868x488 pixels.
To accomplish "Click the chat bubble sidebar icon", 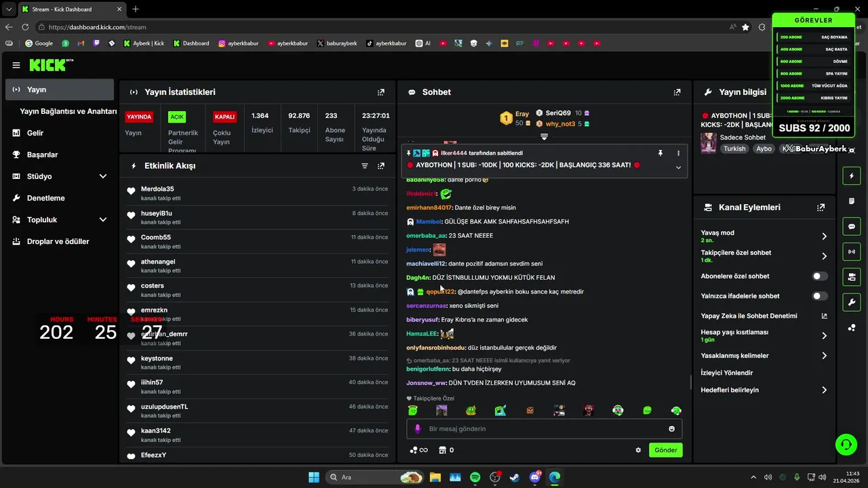I will click(852, 226).
